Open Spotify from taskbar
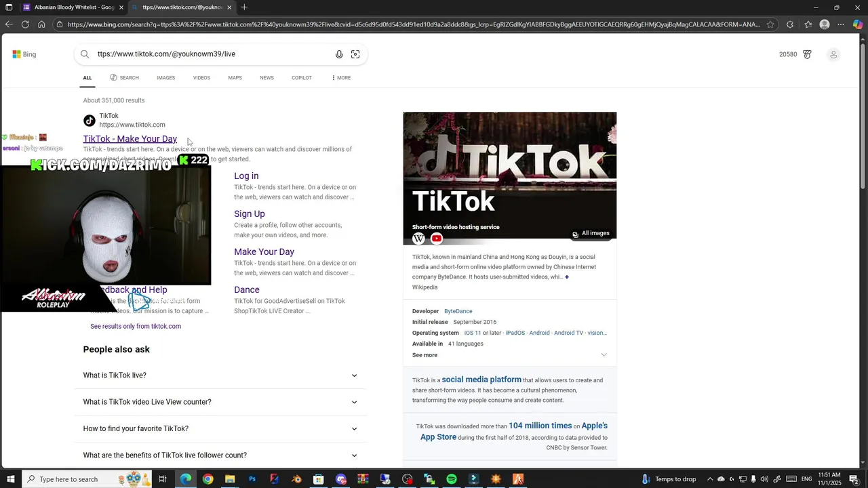868x488 pixels. coord(452,479)
